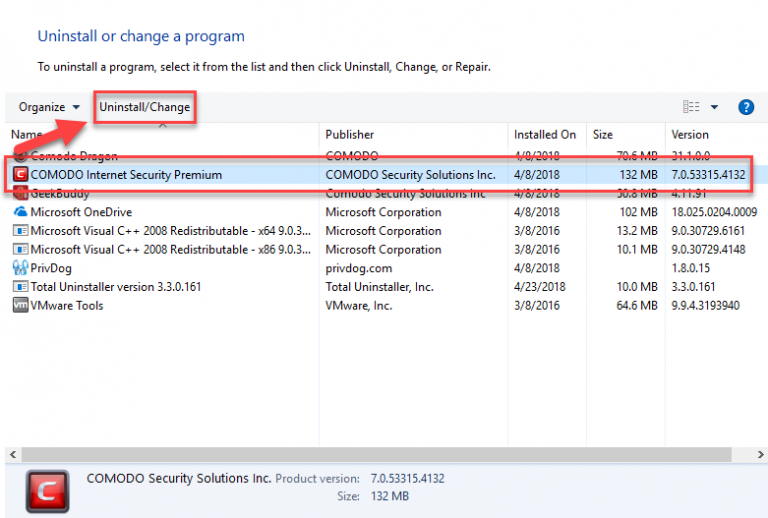
Task: Sort by Version column header
Action: tap(690, 135)
